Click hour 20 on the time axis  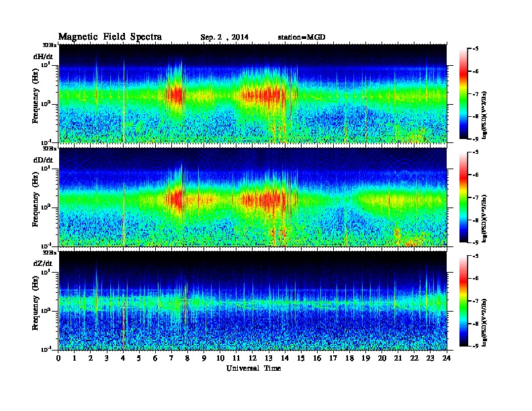pyautogui.click(x=382, y=358)
